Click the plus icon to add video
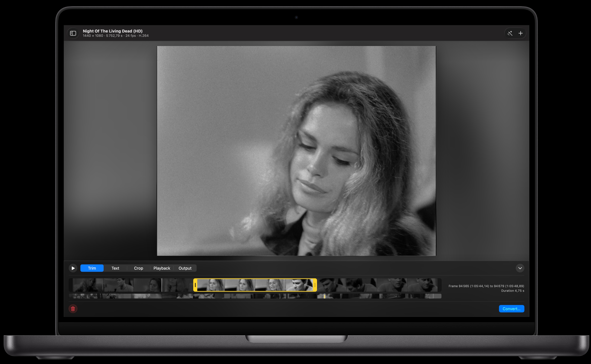This screenshot has height=364, width=591. click(x=520, y=33)
